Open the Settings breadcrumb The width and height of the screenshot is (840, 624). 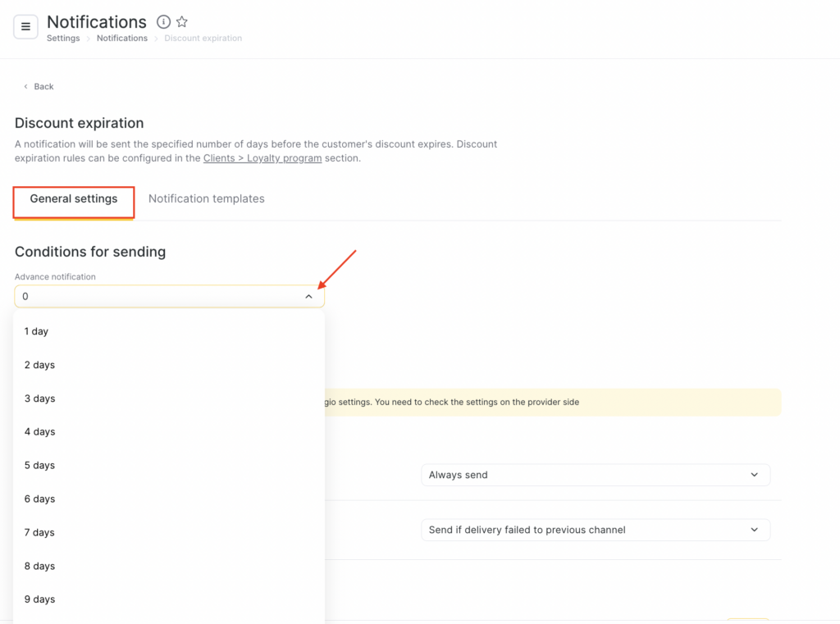coord(63,39)
